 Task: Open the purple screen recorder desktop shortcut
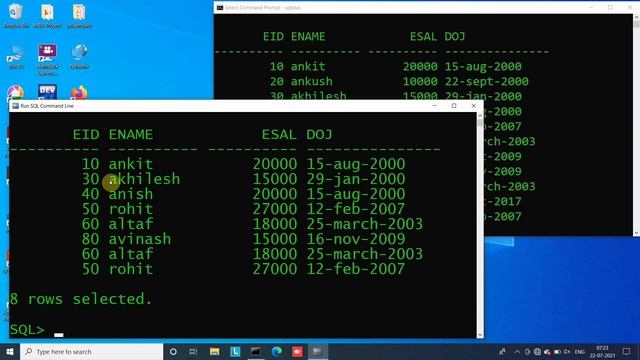click(x=47, y=59)
